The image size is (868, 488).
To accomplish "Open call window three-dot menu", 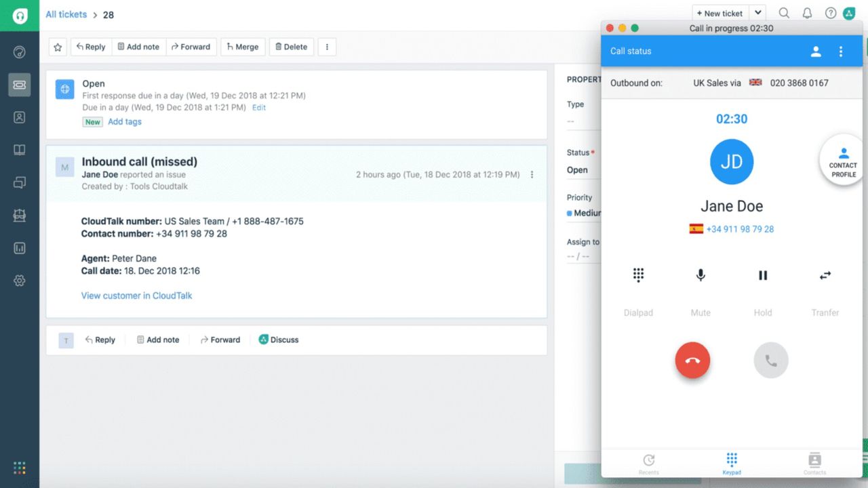I will coord(841,52).
